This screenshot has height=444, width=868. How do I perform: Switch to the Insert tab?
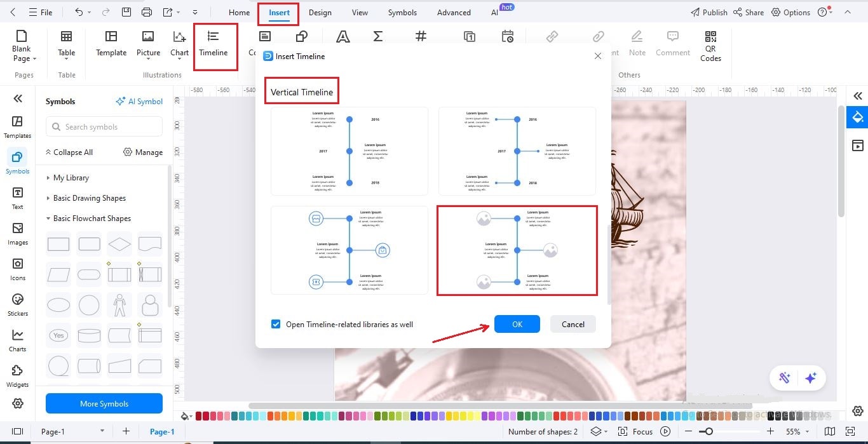point(279,12)
